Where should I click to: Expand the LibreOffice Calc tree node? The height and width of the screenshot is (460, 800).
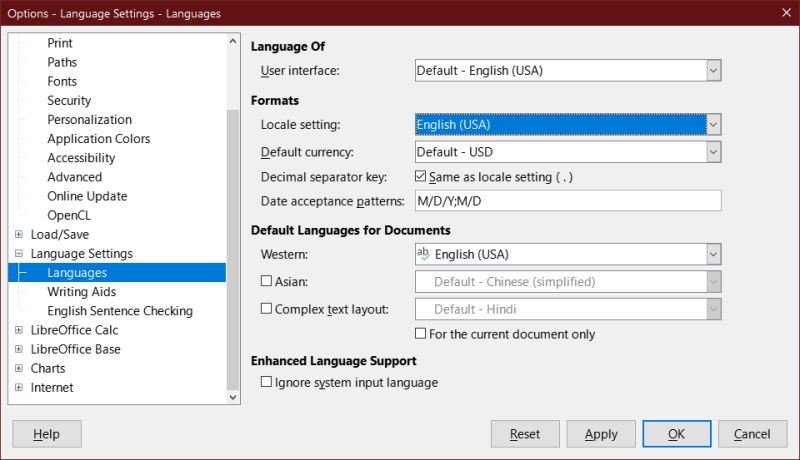pyautogui.click(x=19, y=330)
